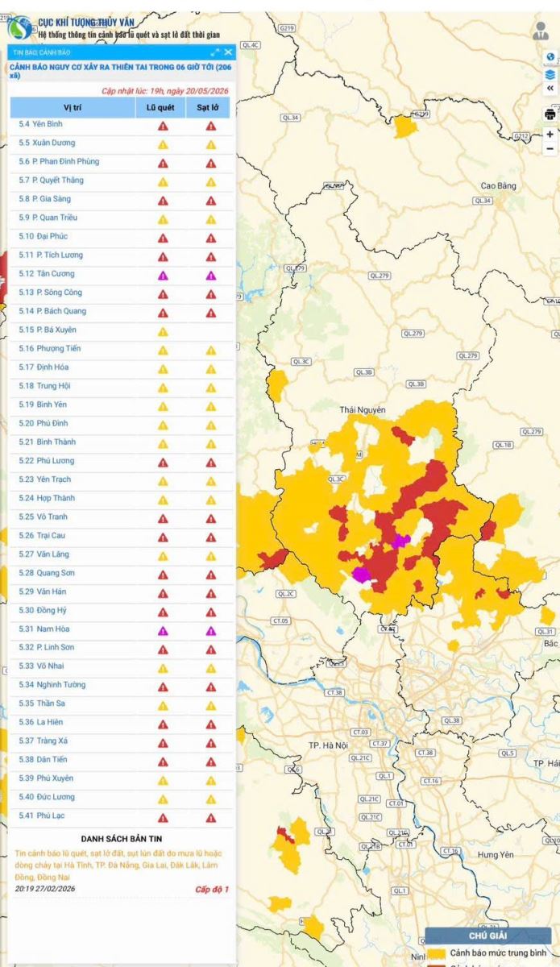The height and width of the screenshot is (967, 560).
Task: Open the map layers stack icon
Action: [x=550, y=74]
